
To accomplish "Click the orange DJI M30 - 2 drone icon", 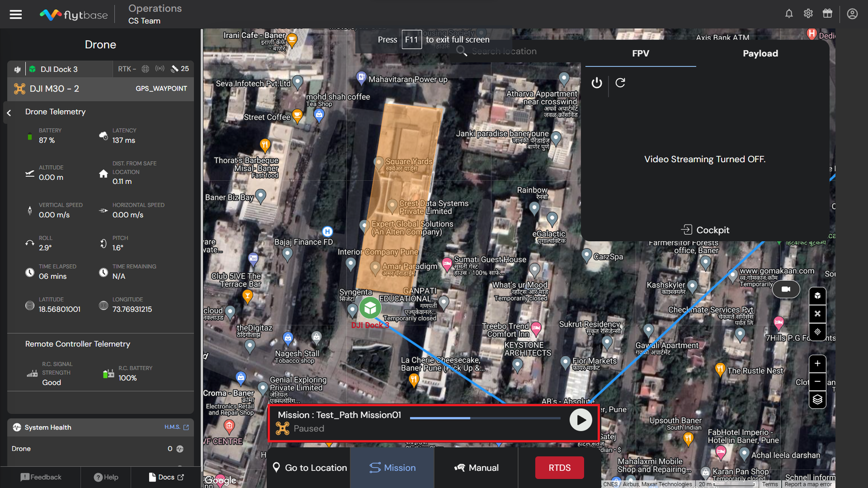I will (x=20, y=89).
